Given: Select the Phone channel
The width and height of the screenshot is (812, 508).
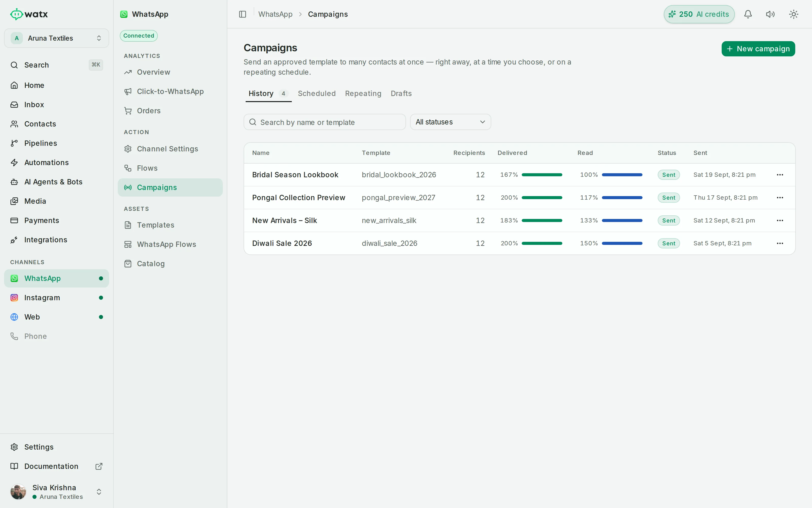Looking at the screenshot, I should coord(56,336).
